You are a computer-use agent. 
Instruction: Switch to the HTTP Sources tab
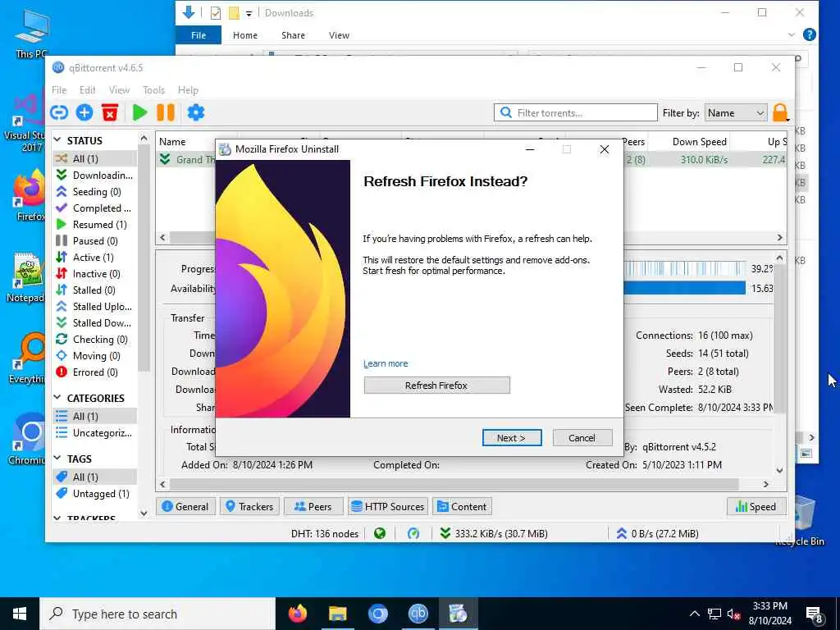click(x=388, y=507)
